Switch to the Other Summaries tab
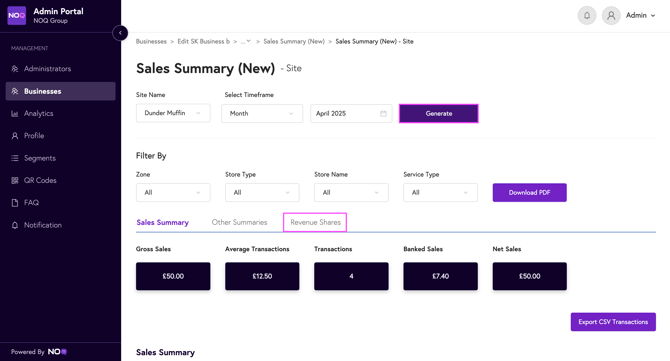 coord(239,222)
